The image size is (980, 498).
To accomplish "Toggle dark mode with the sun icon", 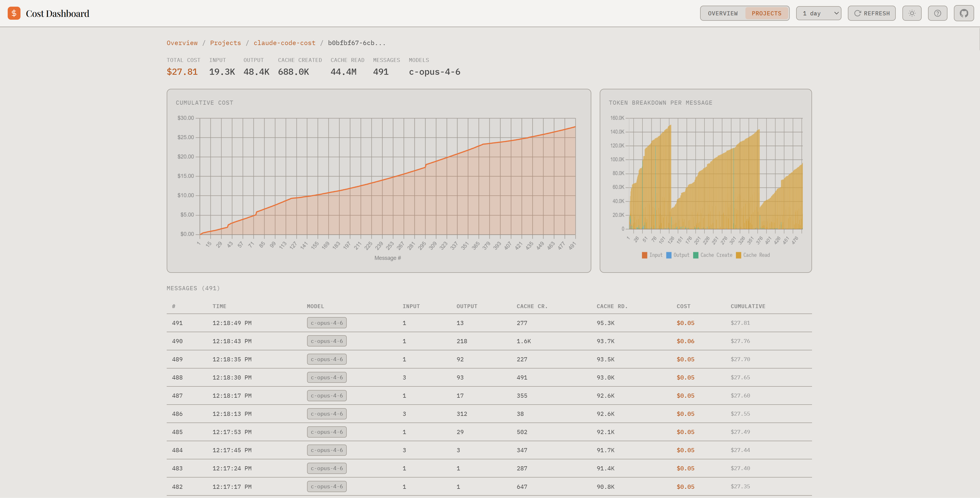I will coord(912,13).
